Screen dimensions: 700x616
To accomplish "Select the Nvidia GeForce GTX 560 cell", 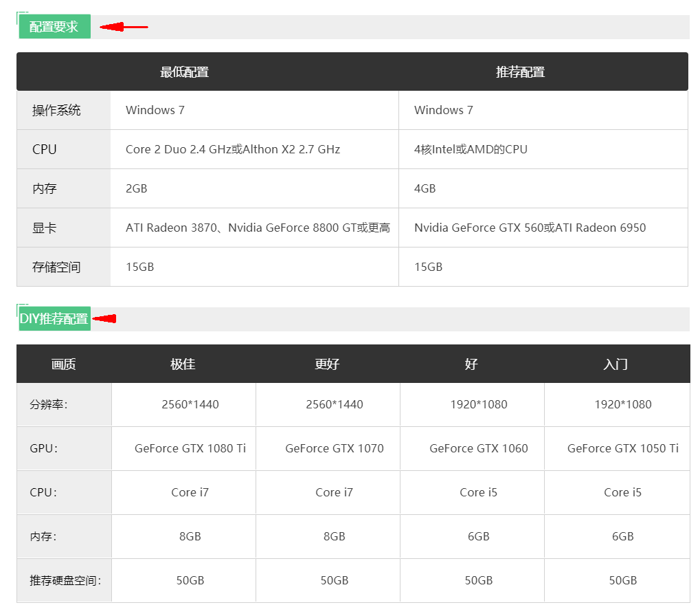I will pyautogui.click(x=530, y=228).
